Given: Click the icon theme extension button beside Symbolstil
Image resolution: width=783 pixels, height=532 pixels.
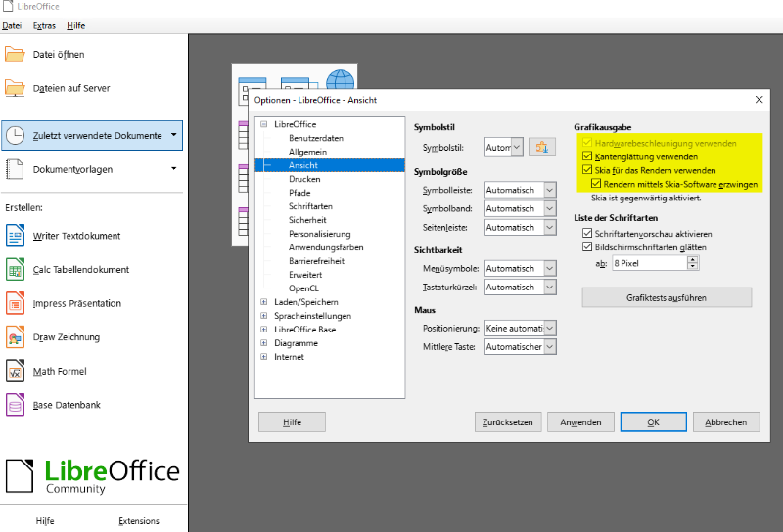Looking at the screenshot, I should click(x=542, y=148).
